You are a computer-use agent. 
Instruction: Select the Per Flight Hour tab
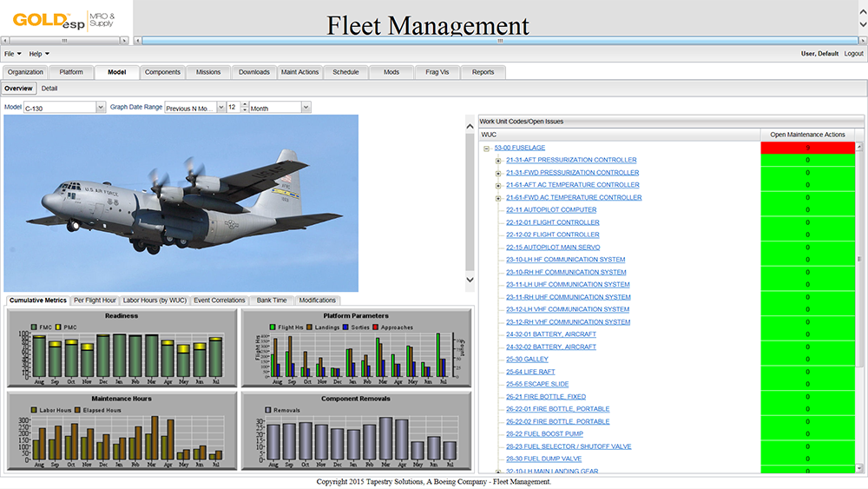95,301
